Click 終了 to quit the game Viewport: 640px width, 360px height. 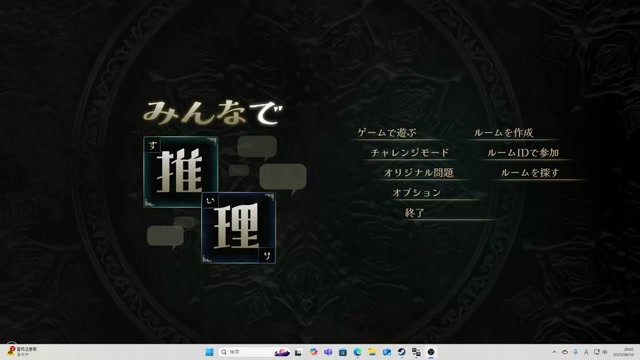[415, 213]
